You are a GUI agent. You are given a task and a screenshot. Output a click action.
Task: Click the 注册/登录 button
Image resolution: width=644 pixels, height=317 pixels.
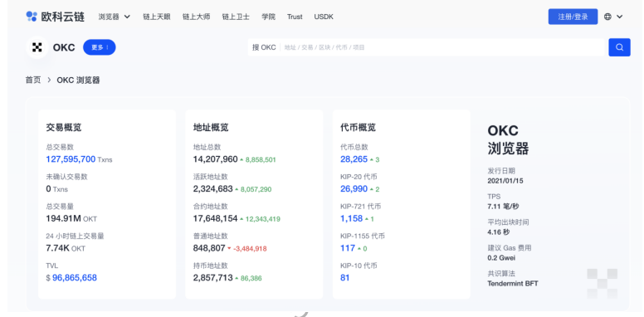click(573, 17)
